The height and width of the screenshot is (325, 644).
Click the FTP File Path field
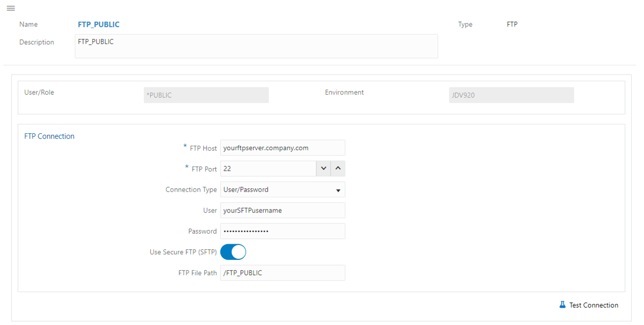pos(283,273)
